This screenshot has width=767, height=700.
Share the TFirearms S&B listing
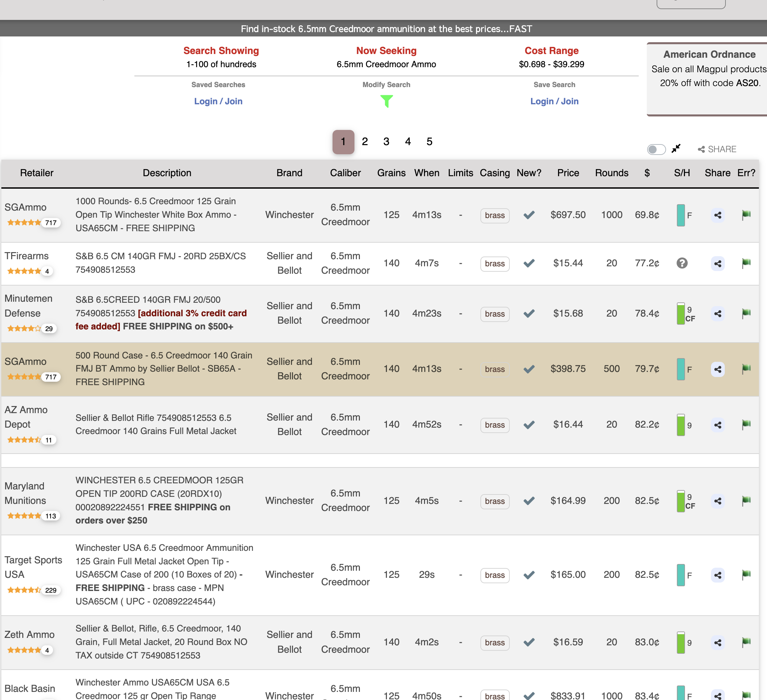717,263
